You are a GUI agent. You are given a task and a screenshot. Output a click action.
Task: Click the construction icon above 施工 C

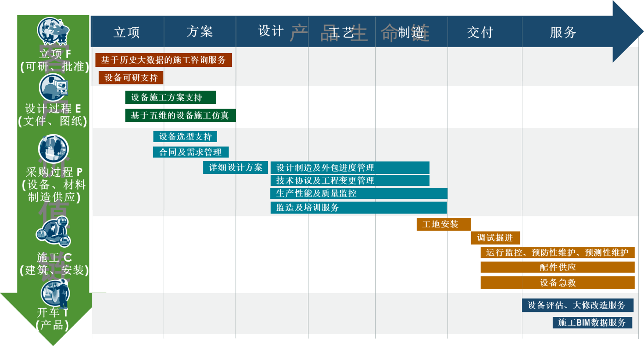coord(53,232)
